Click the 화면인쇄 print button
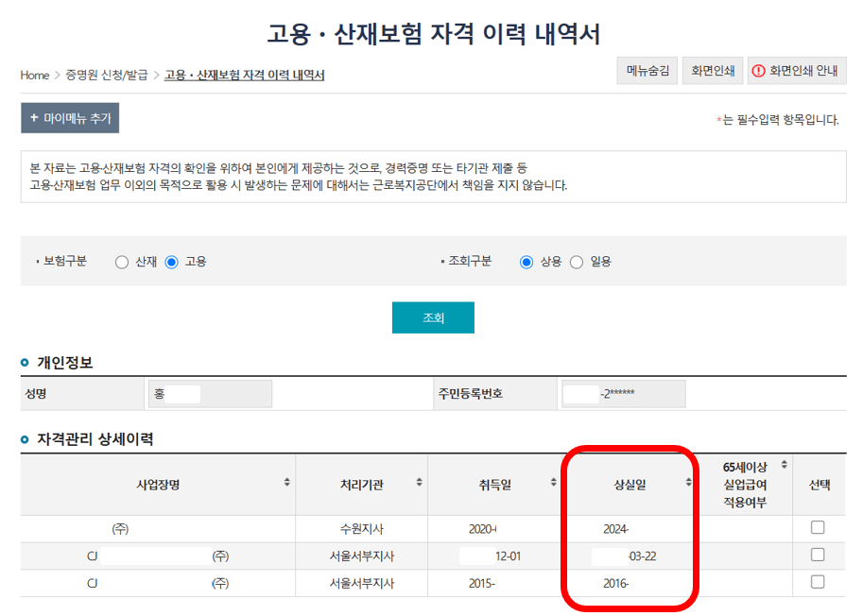 click(x=712, y=70)
